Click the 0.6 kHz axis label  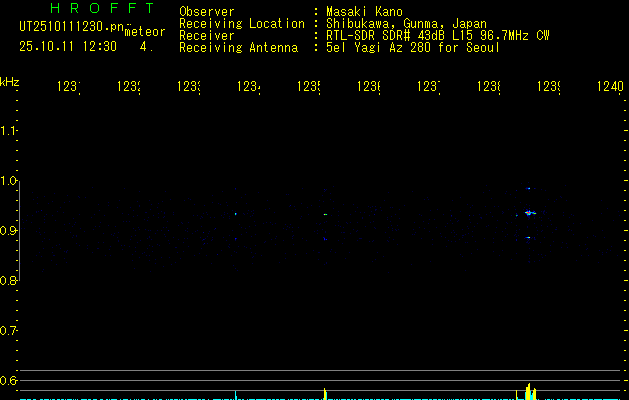point(8,380)
